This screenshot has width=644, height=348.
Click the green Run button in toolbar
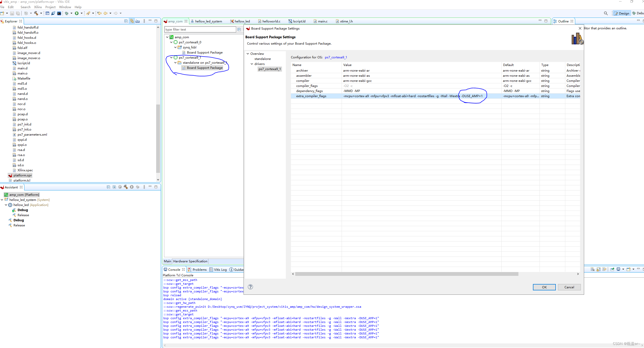click(x=77, y=13)
